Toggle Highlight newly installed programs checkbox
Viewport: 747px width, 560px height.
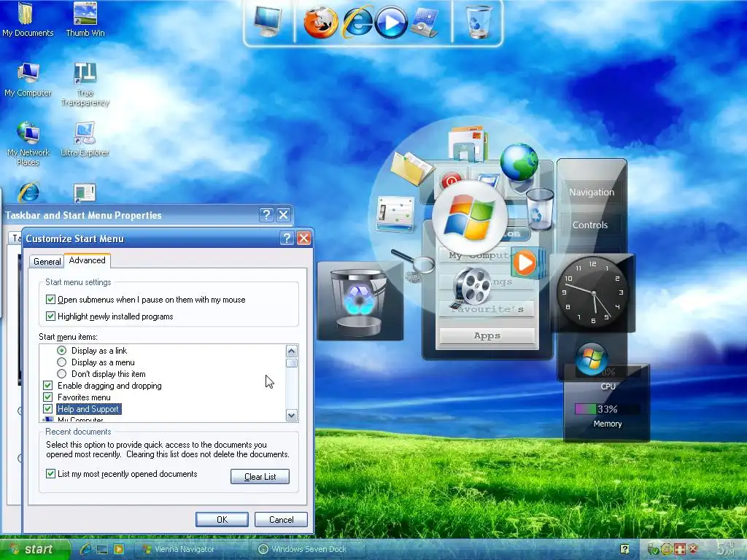point(50,316)
